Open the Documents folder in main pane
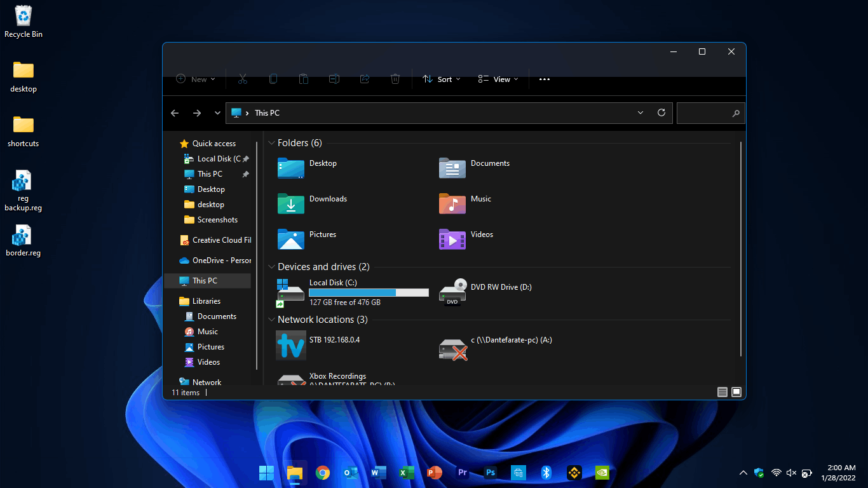 click(x=475, y=168)
